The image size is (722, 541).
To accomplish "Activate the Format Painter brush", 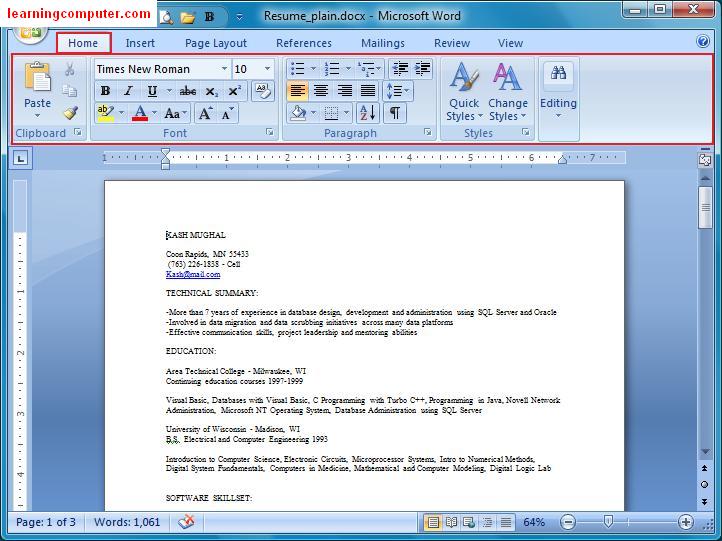I will coord(70,112).
